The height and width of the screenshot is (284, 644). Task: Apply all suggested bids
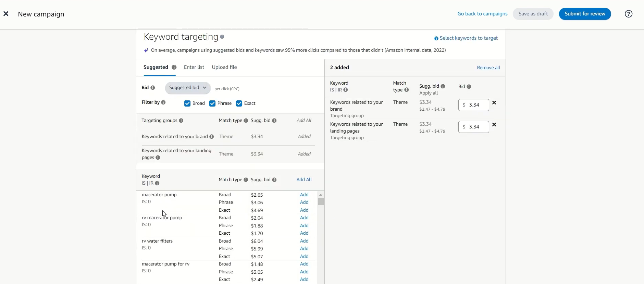click(x=429, y=93)
